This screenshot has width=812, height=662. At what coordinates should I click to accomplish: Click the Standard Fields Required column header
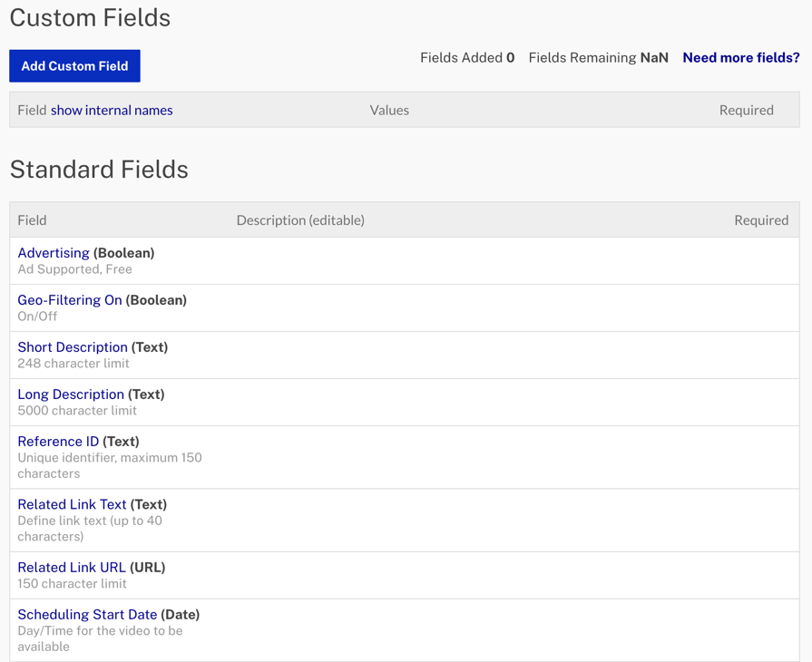(761, 220)
